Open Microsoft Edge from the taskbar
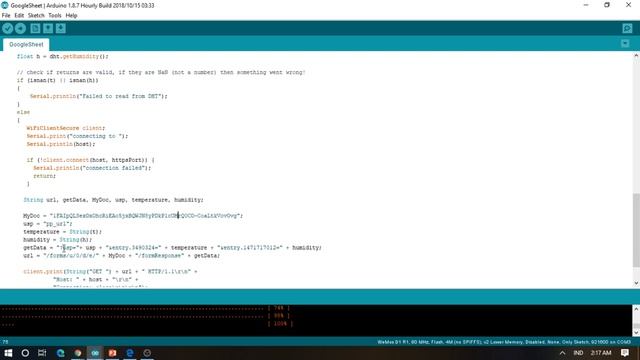The height and width of the screenshot is (360, 640). point(60,353)
